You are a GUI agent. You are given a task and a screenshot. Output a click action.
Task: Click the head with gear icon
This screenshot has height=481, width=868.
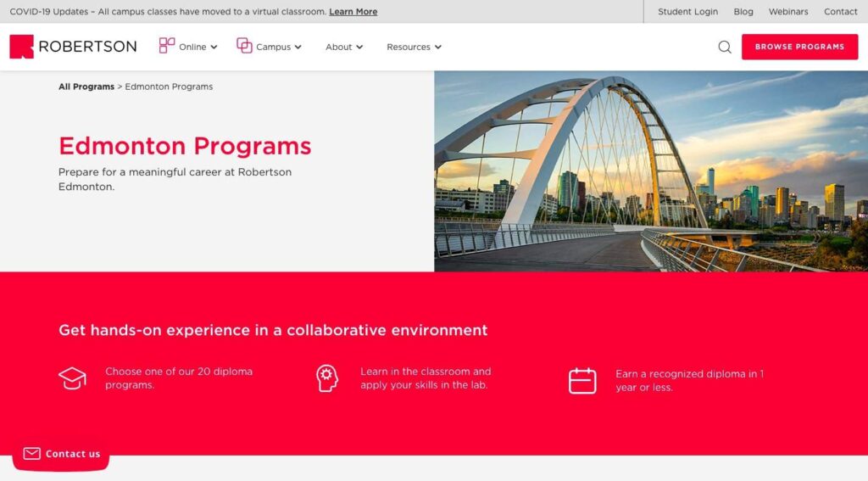(326, 378)
